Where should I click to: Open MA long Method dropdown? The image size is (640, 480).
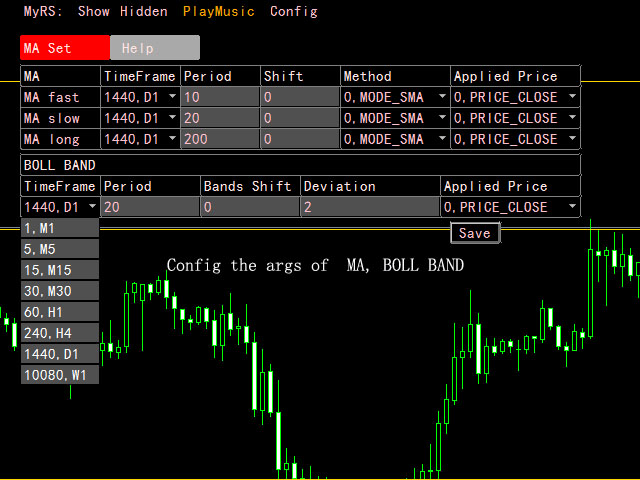tap(395, 139)
